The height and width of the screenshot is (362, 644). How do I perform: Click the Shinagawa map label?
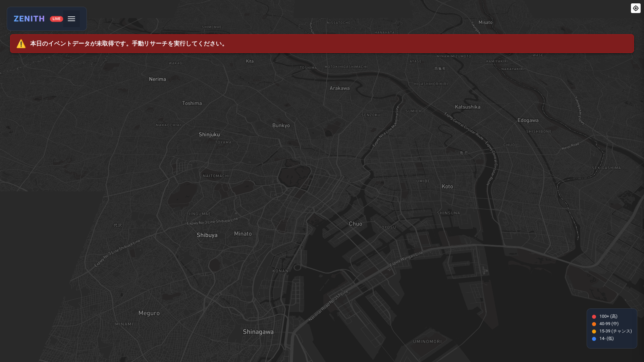[x=258, y=332]
